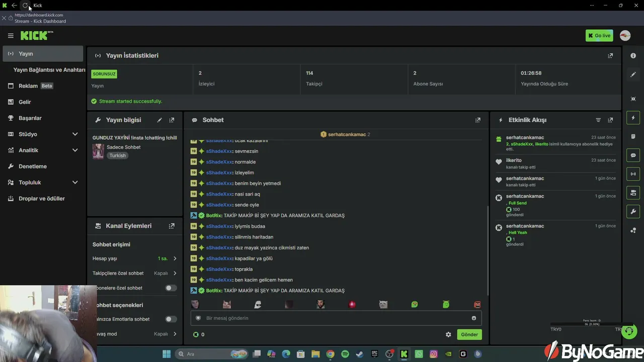The image size is (644, 362).
Task: Click the message input field
Action: (336, 318)
